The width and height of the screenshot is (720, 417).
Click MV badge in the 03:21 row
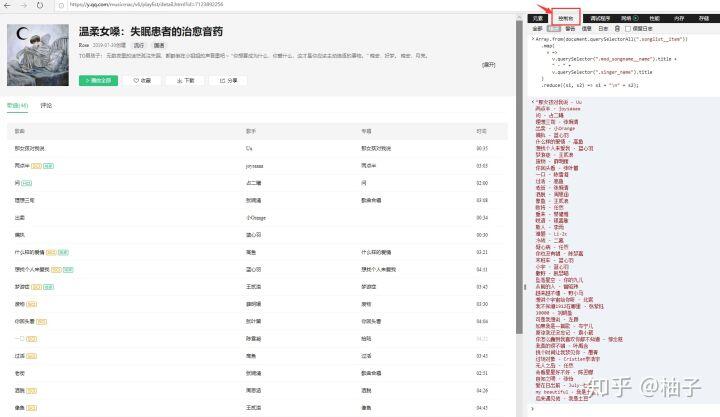[x=63, y=252]
